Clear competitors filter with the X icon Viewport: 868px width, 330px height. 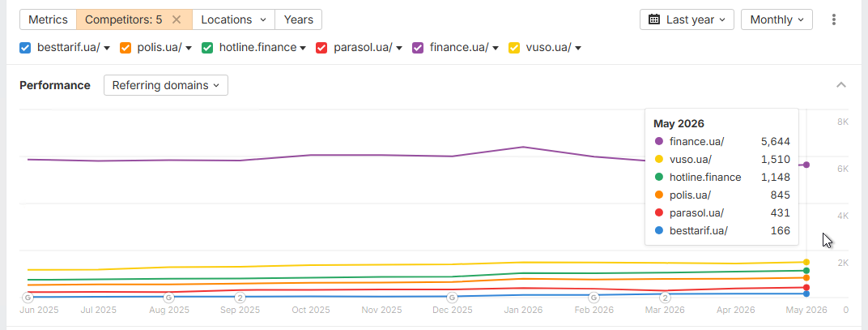177,19
